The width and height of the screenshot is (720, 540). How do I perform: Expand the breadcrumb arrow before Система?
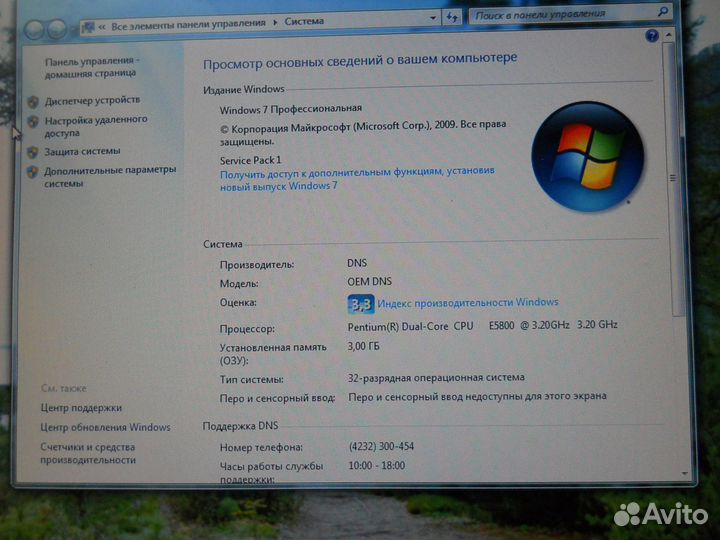(x=275, y=22)
